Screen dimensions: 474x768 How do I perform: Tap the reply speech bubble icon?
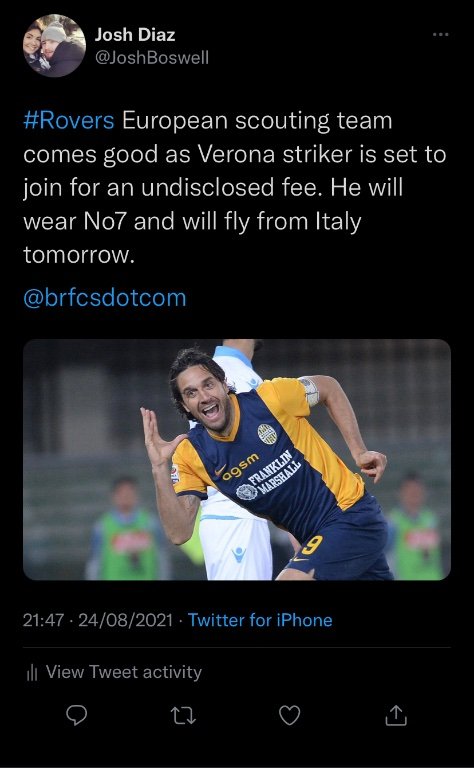tap(77, 716)
